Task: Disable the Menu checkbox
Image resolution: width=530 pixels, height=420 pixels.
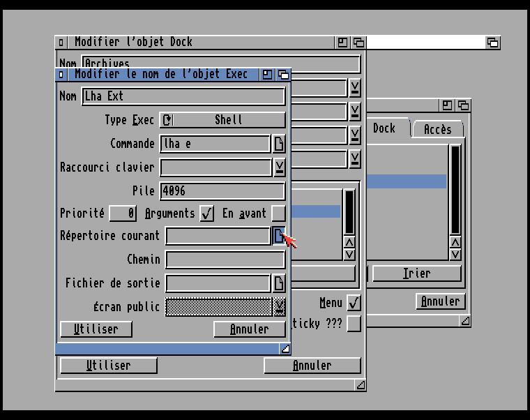Action: click(354, 303)
